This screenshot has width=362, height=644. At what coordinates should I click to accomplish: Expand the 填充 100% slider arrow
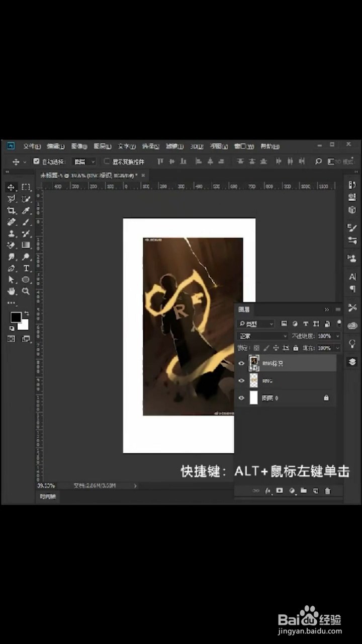(x=337, y=348)
